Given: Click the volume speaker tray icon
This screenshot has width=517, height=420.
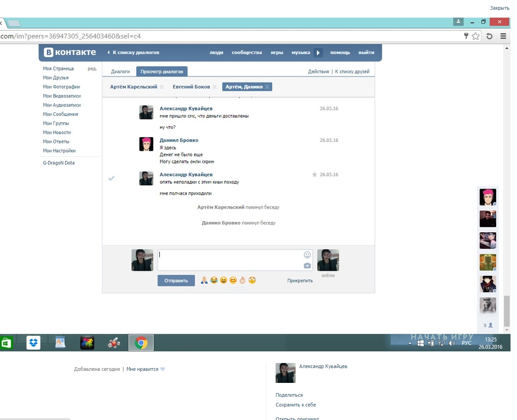Looking at the screenshot, I should point(452,343).
